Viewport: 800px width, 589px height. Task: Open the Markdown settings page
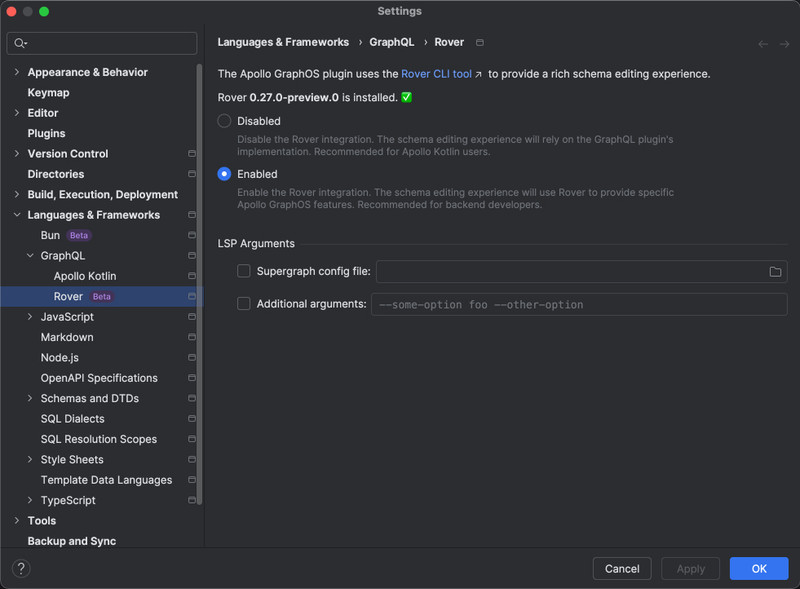(x=67, y=337)
